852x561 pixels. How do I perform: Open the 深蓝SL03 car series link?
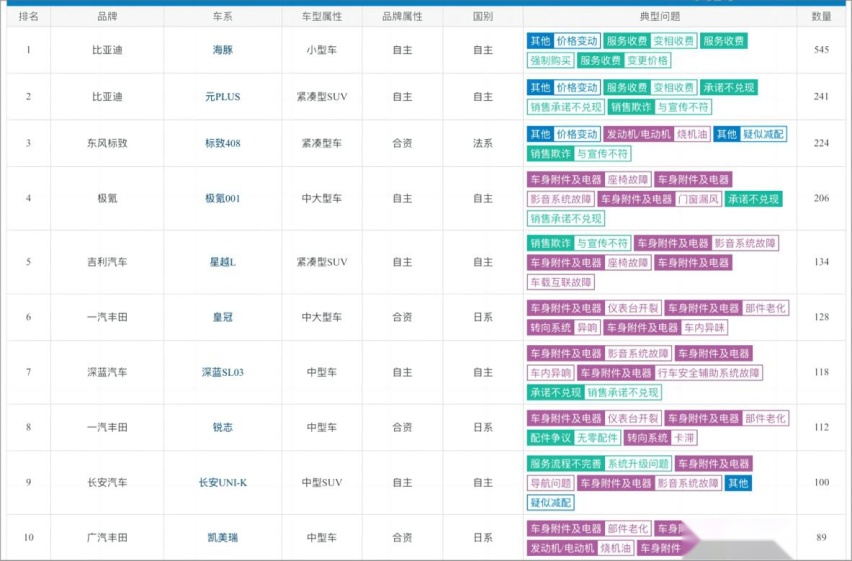(223, 372)
